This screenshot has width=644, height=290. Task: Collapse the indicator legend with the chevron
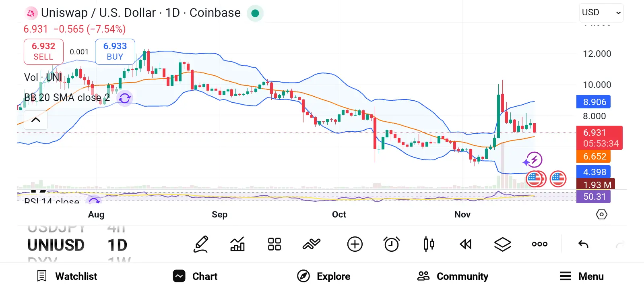click(36, 120)
